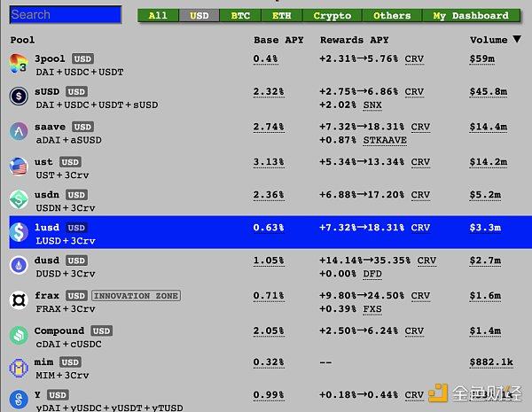
Task: Click usdn volume $5.2m
Action: click(485, 195)
